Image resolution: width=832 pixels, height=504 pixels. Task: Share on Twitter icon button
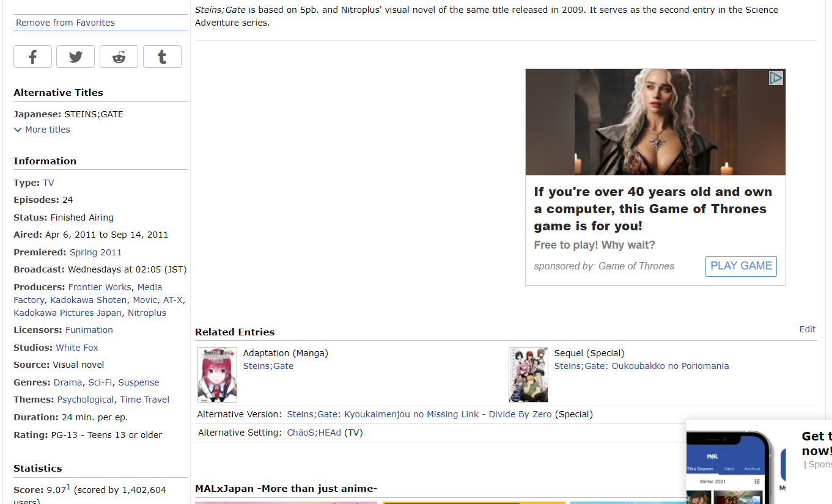[x=75, y=57]
